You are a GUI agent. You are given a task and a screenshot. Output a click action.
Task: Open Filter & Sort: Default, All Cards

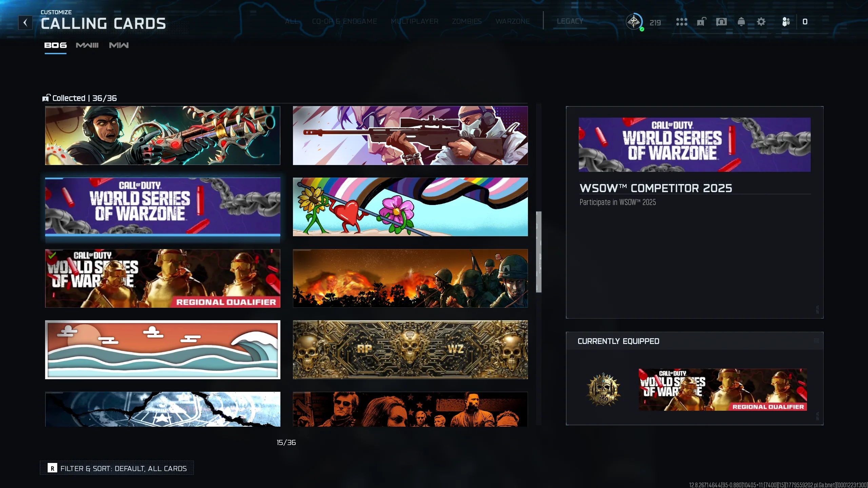coord(117,468)
